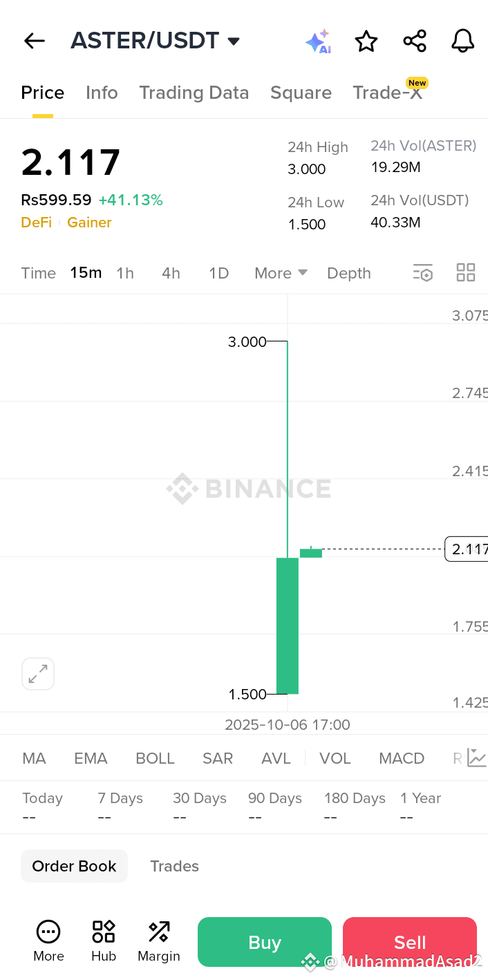Open the ASTER/USDT pair dropdown
Image resolution: width=488 pixels, height=980 pixels.
[234, 41]
